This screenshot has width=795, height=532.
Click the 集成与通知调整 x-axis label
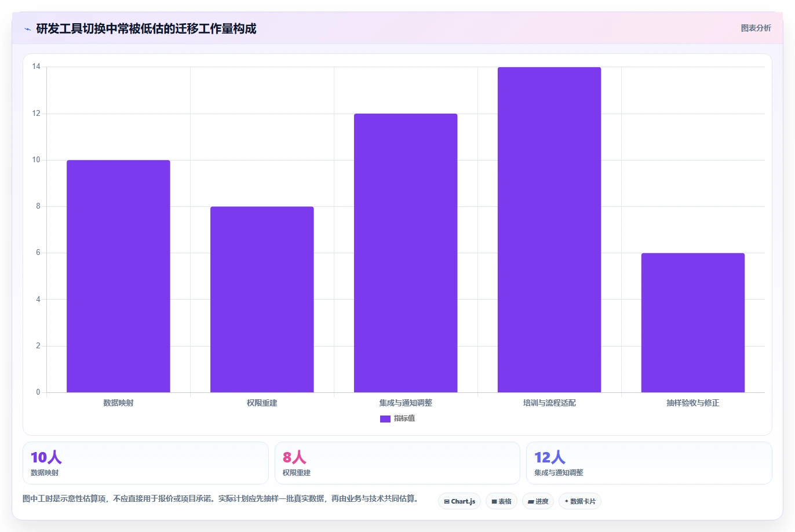click(x=406, y=403)
